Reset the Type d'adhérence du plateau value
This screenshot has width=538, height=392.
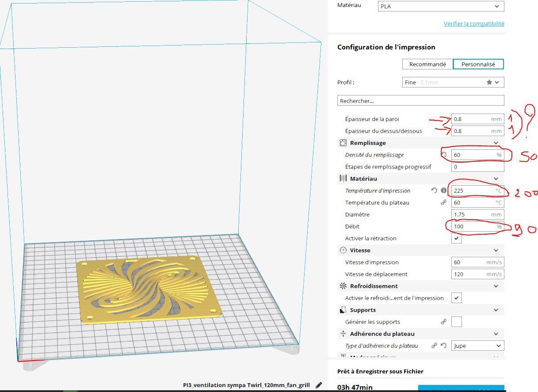tap(443, 346)
